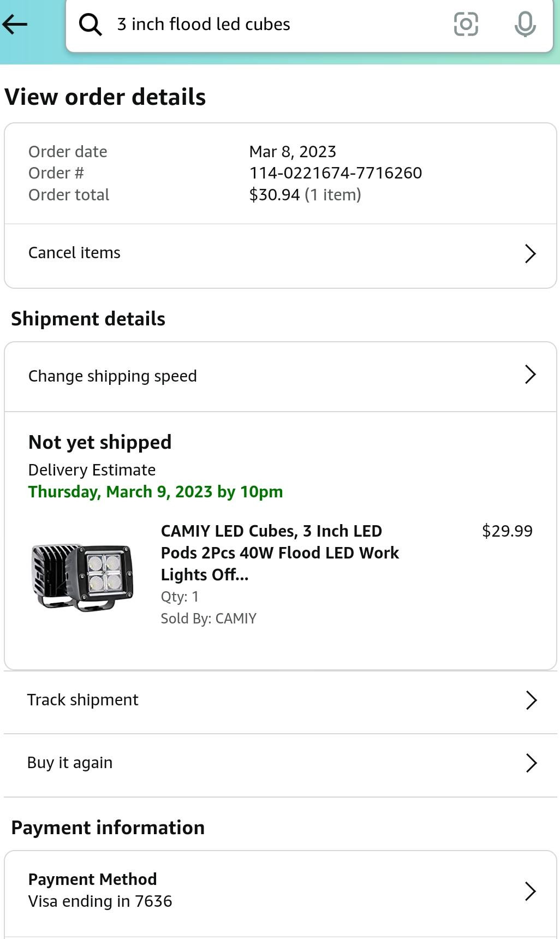Tap the Cancel items chevron arrow

tap(530, 253)
